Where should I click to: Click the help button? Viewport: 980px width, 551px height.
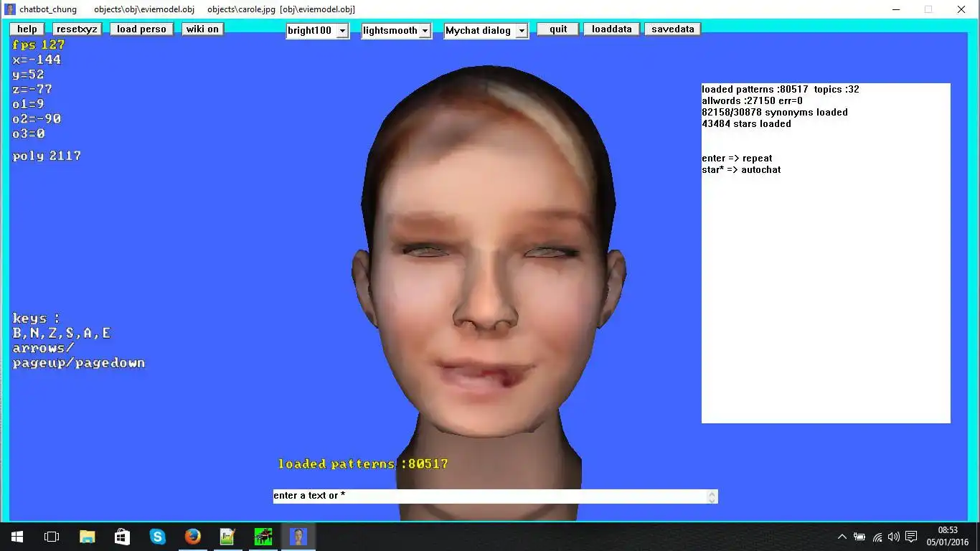[x=27, y=29]
